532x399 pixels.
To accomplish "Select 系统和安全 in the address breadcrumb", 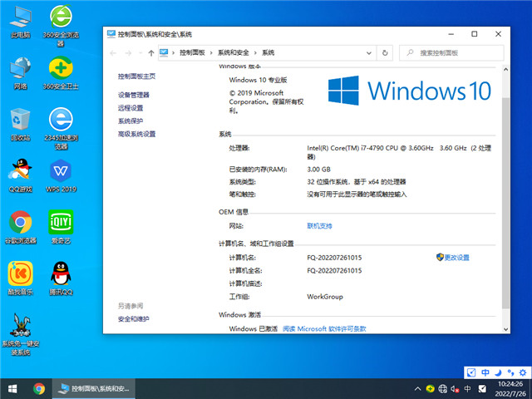I will pos(234,52).
